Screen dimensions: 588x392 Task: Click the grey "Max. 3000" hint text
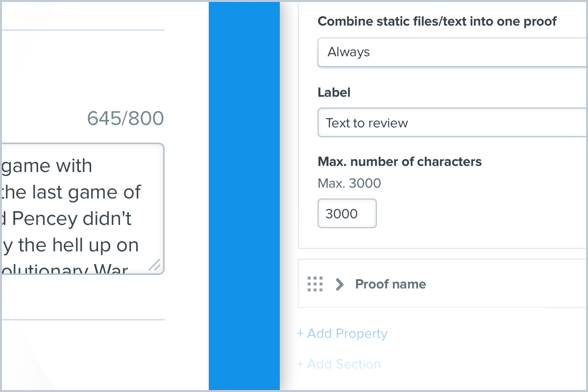[349, 184]
